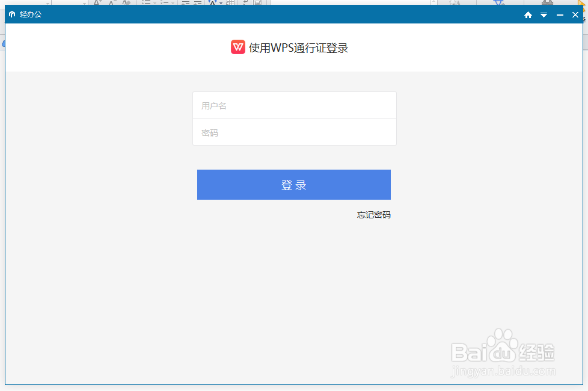Click the WPS logo beside the login title
This screenshot has width=588, height=391.
[237, 47]
